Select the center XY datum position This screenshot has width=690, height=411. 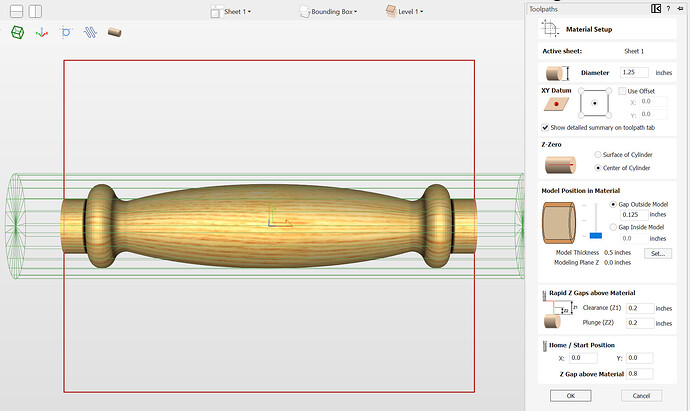pos(595,103)
